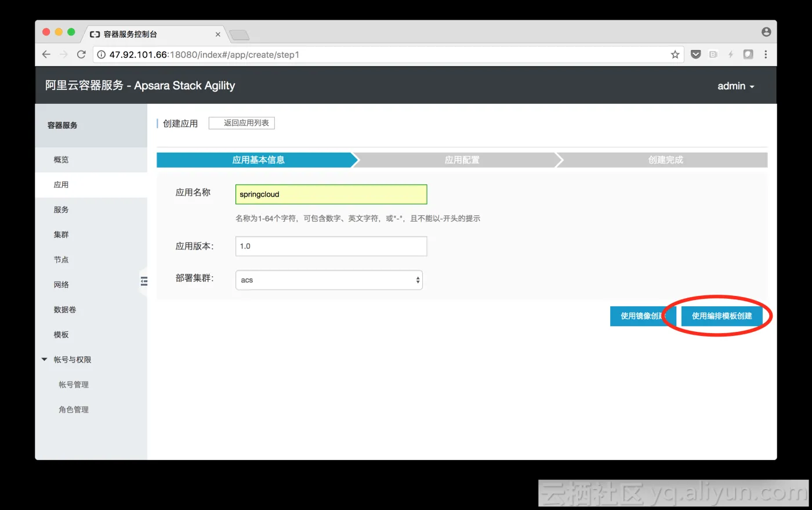
Task: Click the 返回应用列表 button
Action: [242, 123]
